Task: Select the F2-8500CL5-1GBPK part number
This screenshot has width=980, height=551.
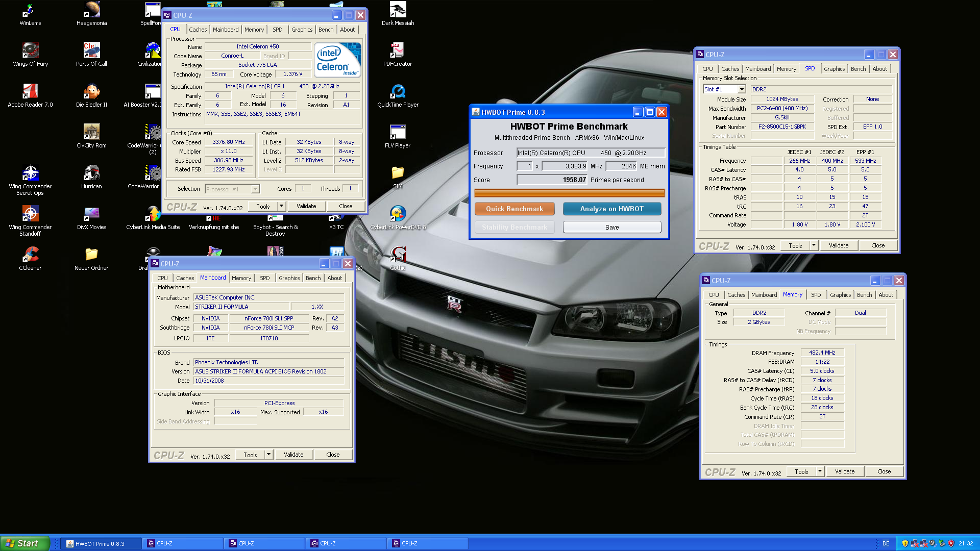Action: pos(782,127)
